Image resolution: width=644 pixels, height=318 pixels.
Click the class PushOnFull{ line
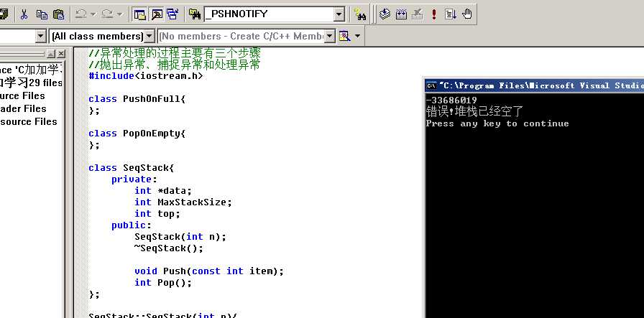(137, 99)
